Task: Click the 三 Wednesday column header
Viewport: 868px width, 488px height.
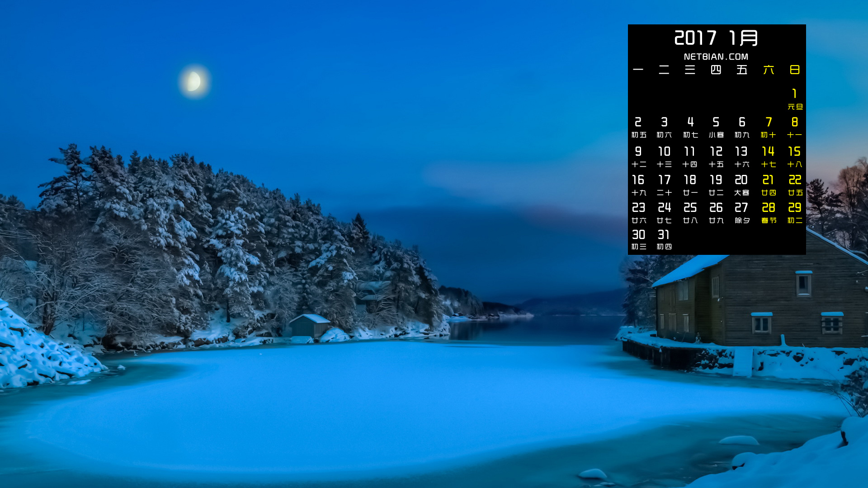Action: click(690, 70)
